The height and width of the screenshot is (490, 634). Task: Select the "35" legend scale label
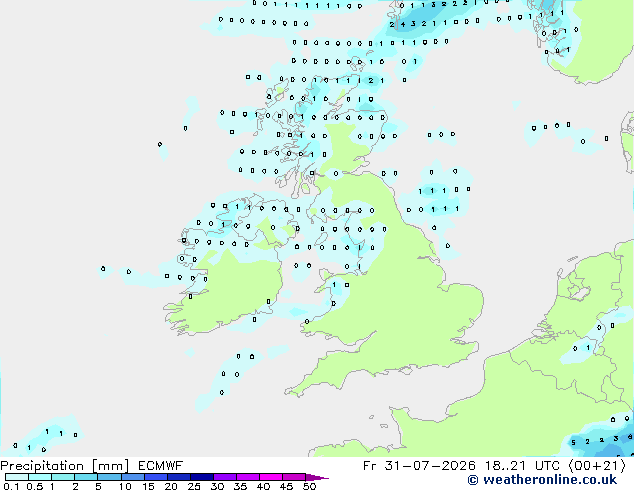240,486
